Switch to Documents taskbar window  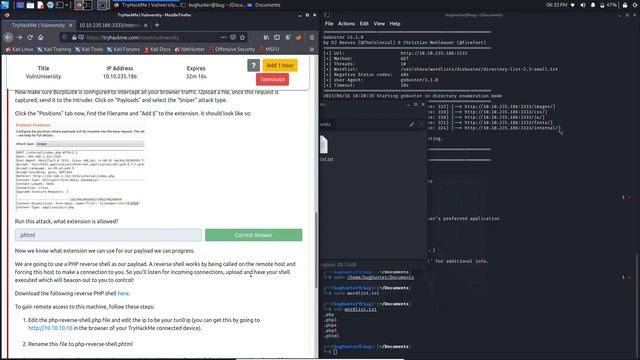click(264, 5)
